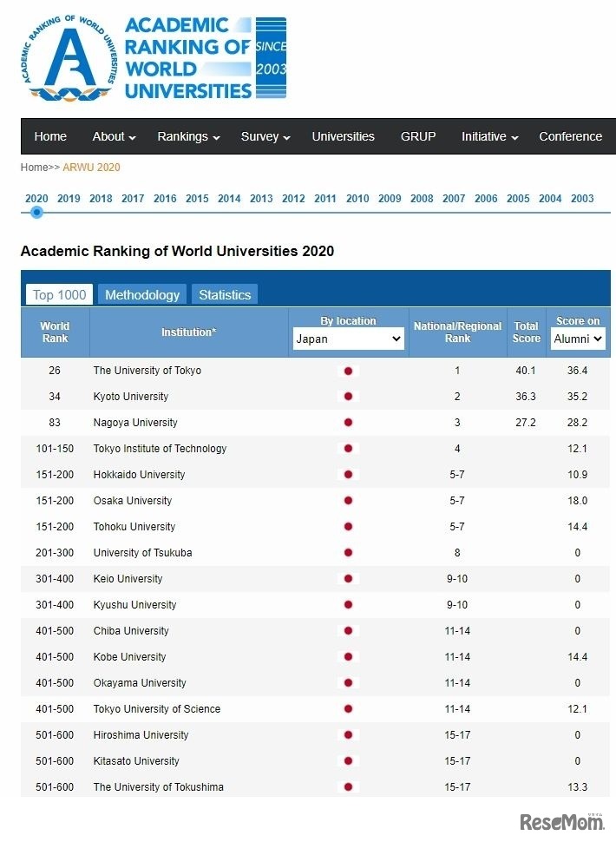This screenshot has height=842, width=616.
Task: Open the GRUP menu item
Action: (418, 136)
